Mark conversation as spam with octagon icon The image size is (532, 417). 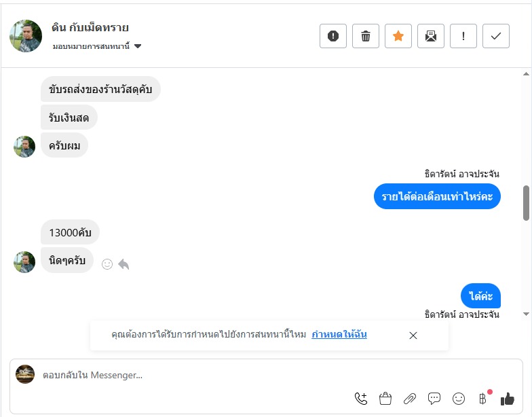333,36
